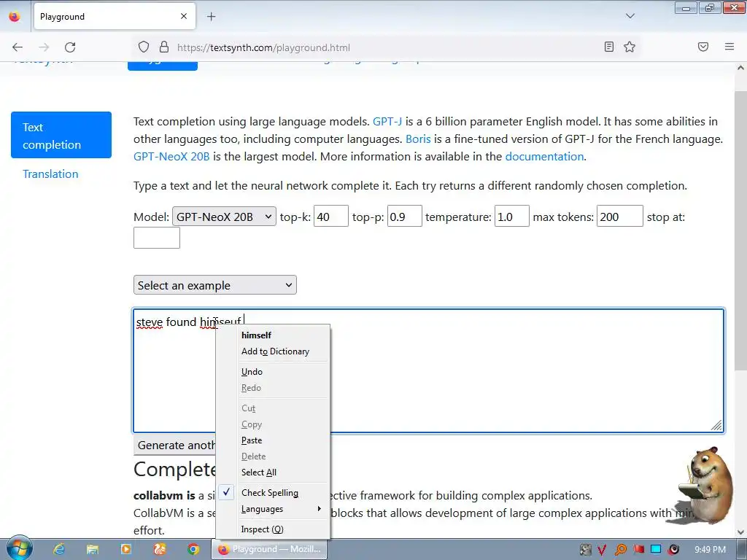Open the Save to Pocket icon

tap(703, 47)
